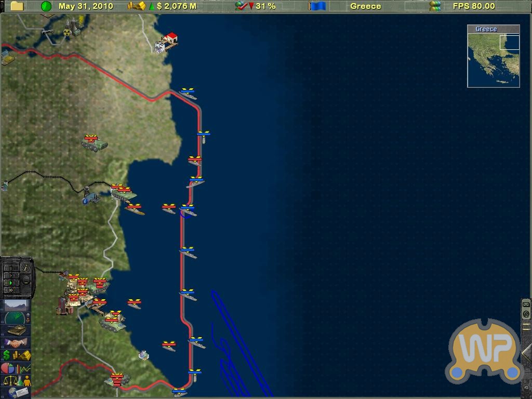The image size is (532, 399).
Task: Open the handshake diplomacy department
Action: 16,343
